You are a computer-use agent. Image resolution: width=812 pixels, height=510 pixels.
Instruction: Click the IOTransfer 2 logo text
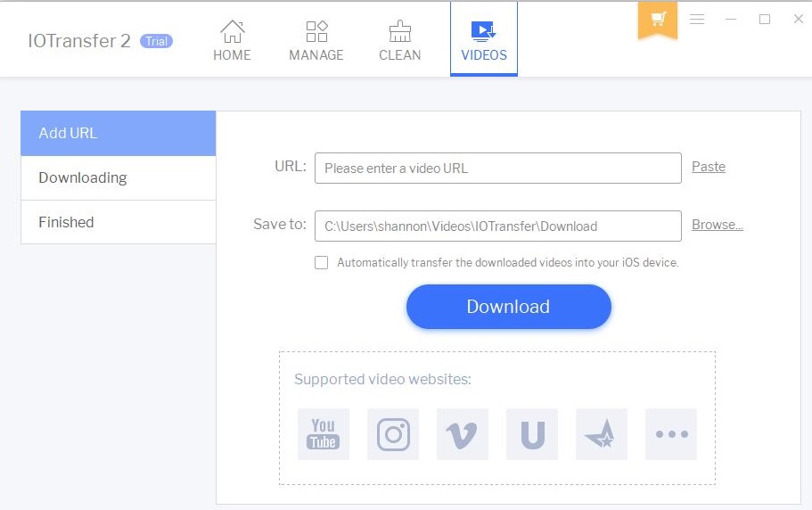[x=79, y=41]
